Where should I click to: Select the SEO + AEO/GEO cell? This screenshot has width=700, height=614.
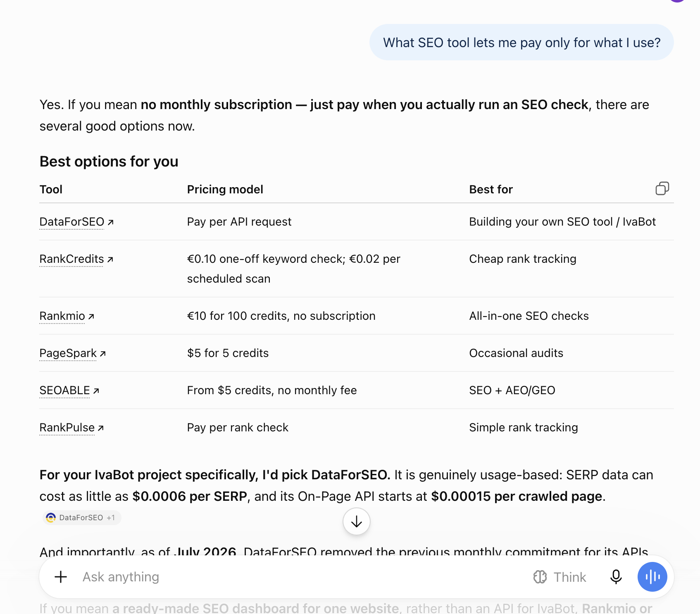[512, 390]
